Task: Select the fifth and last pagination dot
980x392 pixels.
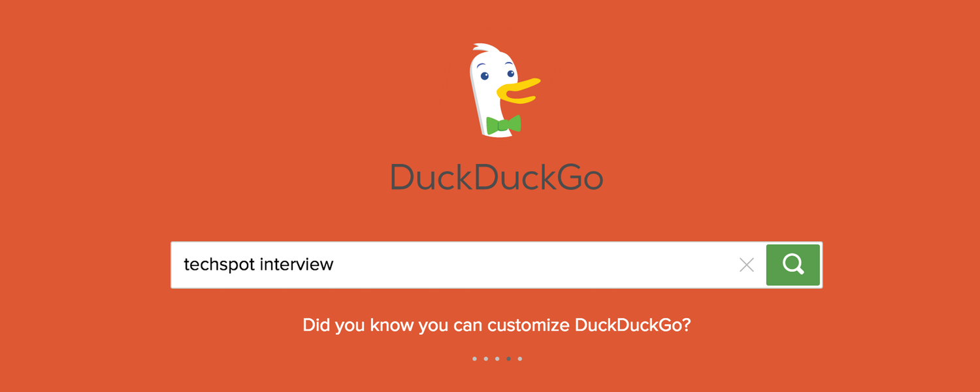Action: pyautogui.click(x=519, y=359)
